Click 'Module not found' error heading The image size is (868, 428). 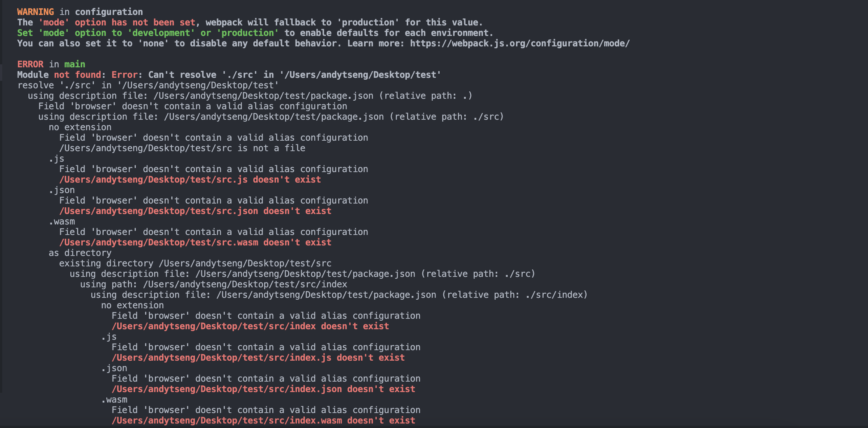pos(59,75)
